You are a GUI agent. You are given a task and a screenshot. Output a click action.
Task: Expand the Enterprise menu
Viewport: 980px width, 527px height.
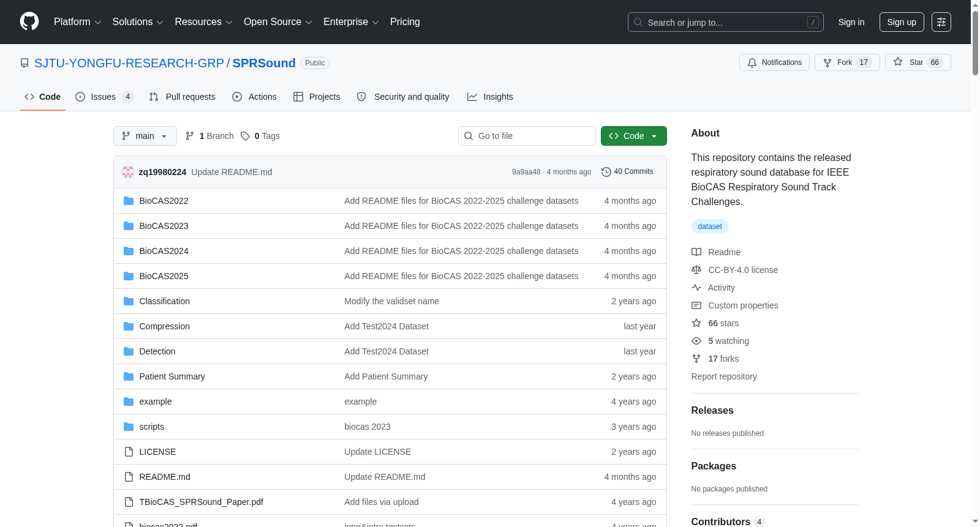pyautogui.click(x=351, y=22)
